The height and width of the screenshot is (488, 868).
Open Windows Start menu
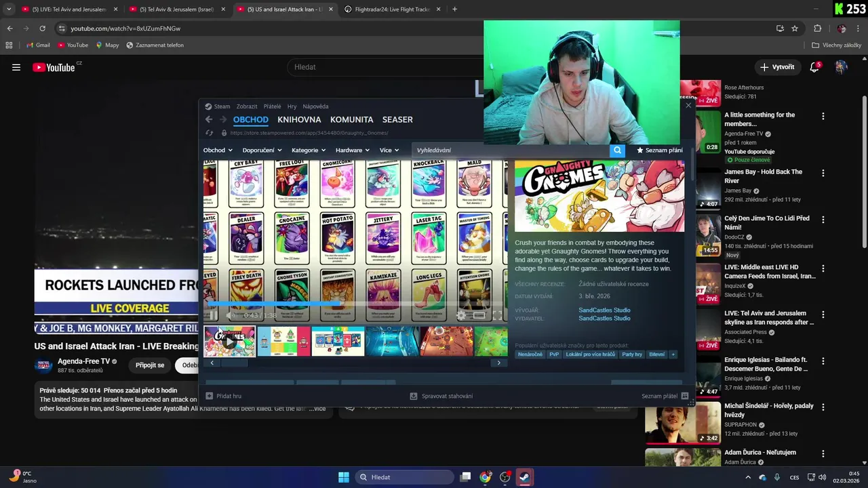344,477
